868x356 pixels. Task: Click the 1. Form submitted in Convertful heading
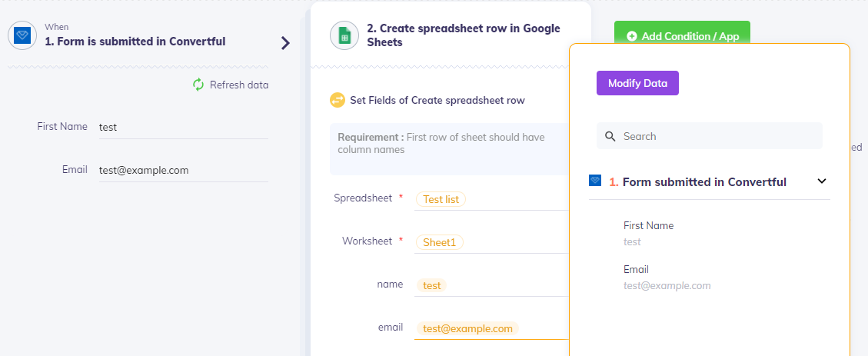[x=698, y=181]
